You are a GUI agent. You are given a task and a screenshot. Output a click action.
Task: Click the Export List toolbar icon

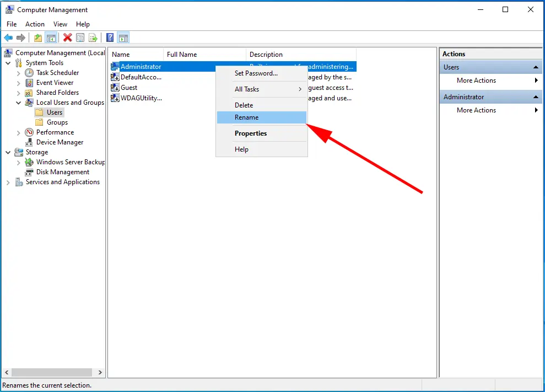click(x=93, y=37)
